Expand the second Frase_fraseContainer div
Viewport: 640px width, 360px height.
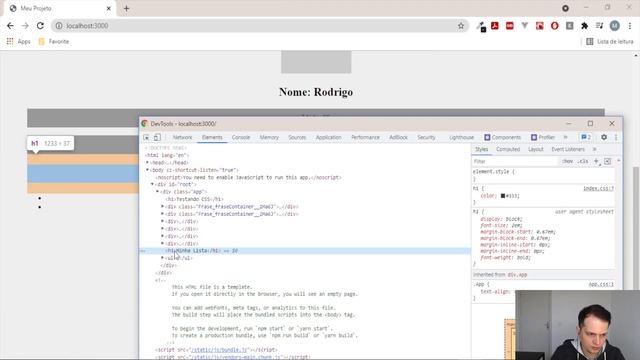[162, 214]
